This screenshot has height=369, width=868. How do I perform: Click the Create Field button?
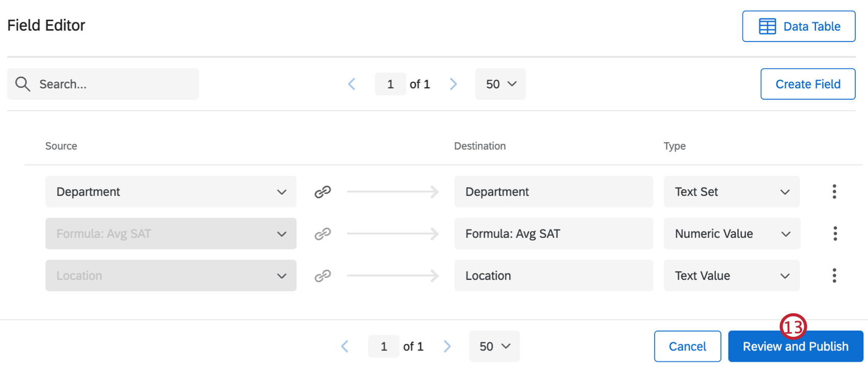tap(808, 84)
